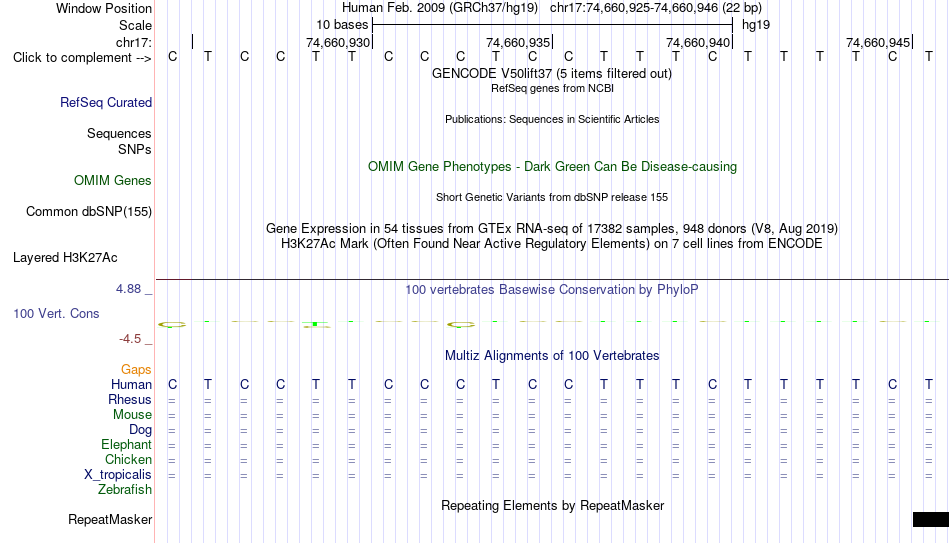Open the 100 Vert. Cons track label
The image size is (950, 543).
[x=56, y=313]
